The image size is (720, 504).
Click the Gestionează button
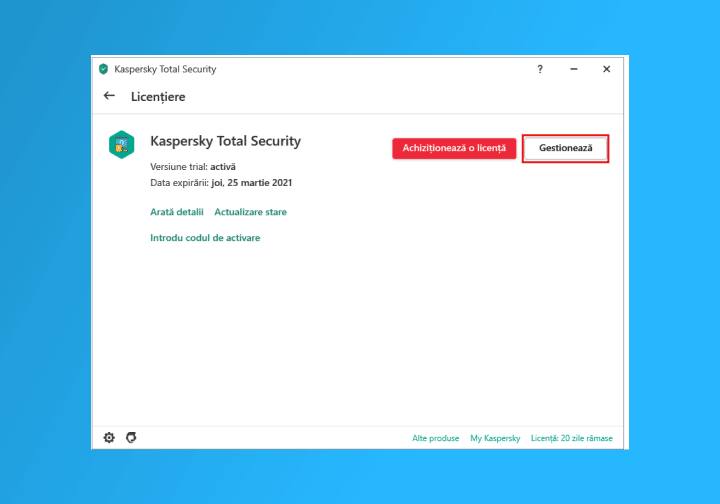tap(566, 148)
